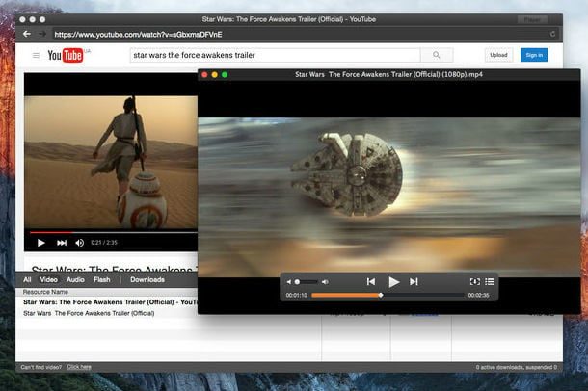Skip to next video in YouTube player

pyautogui.click(x=62, y=243)
